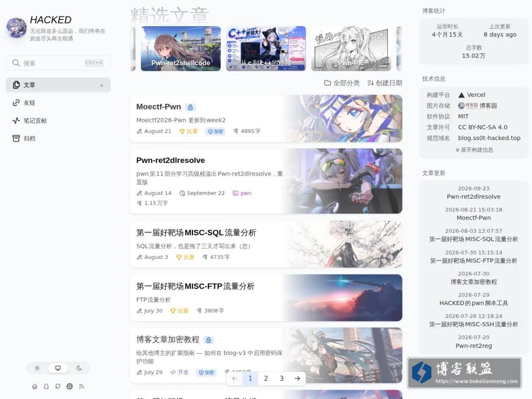The width and height of the screenshot is (532, 399).
Task: Click the 开发 category tag
Action: pos(180,372)
